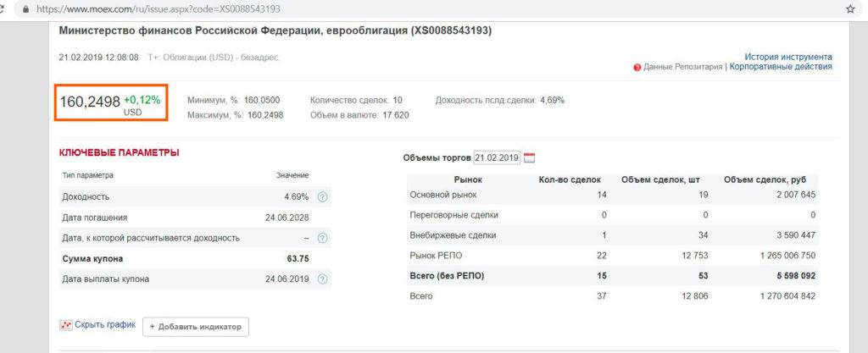868x353 pixels.
Task: Click the red icon before Данные Репозитария
Action: coord(637,67)
